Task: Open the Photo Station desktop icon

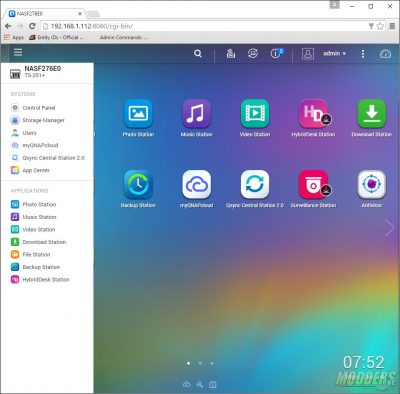Action: click(138, 114)
